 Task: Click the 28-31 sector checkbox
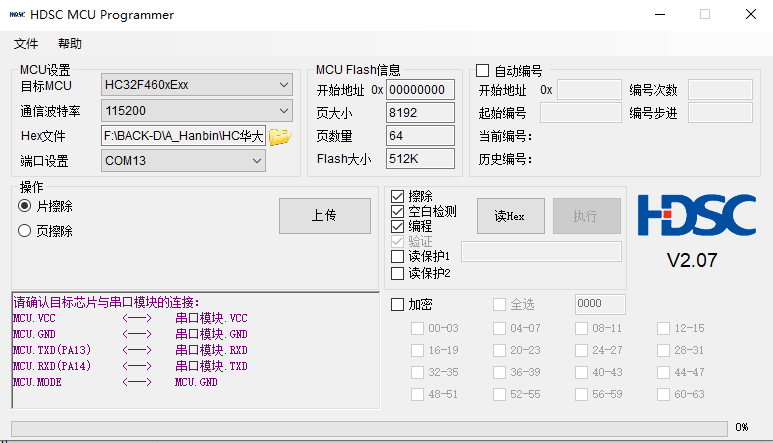point(664,350)
